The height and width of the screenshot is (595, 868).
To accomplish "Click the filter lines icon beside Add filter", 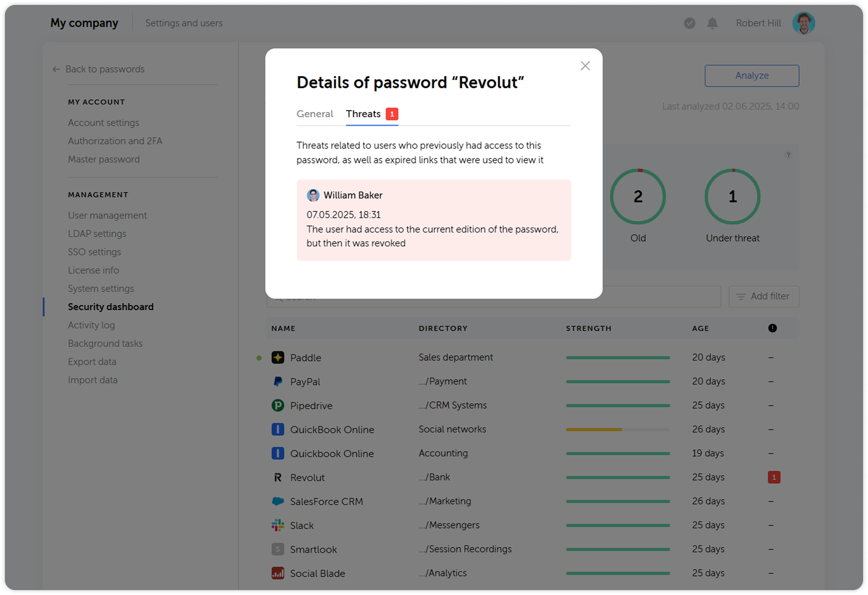I will (741, 297).
